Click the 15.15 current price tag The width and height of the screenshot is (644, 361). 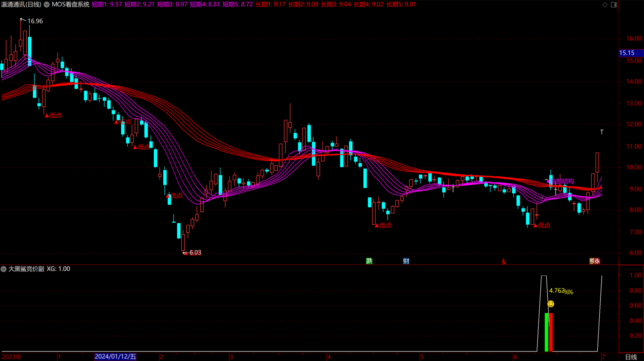click(631, 53)
